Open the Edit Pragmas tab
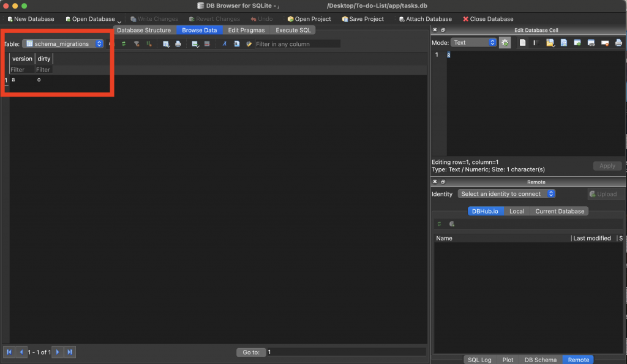Image resolution: width=627 pixels, height=364 pixels. pos(246,30)
